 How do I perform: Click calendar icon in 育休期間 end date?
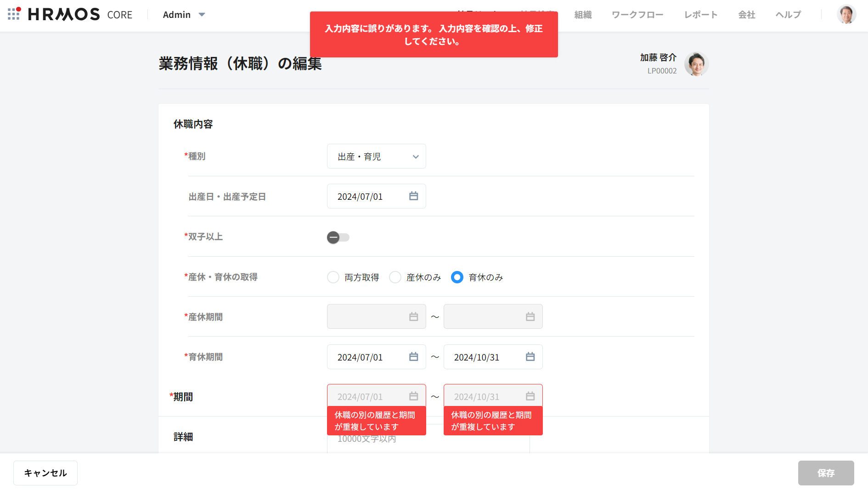[x=530, y=357]
